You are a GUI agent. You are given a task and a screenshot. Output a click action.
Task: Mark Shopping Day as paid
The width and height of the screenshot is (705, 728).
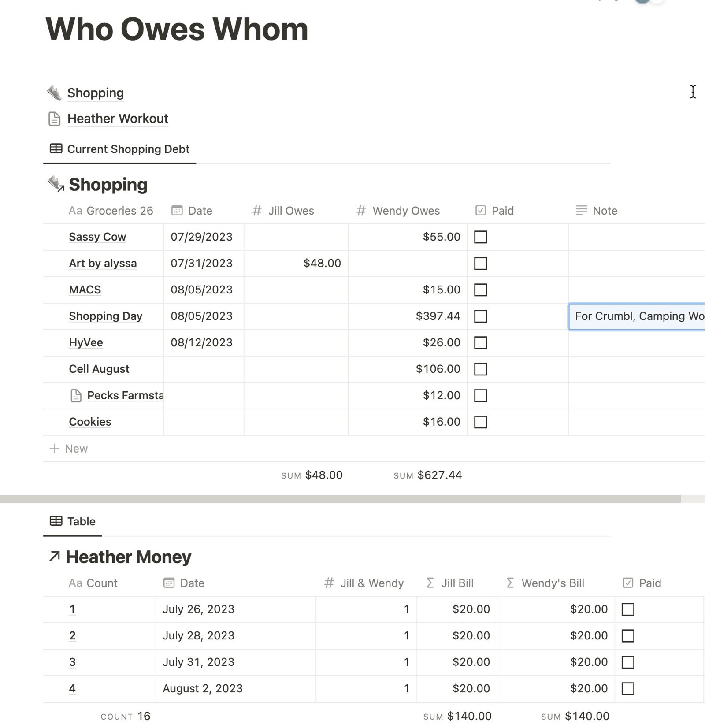point(480,316)
